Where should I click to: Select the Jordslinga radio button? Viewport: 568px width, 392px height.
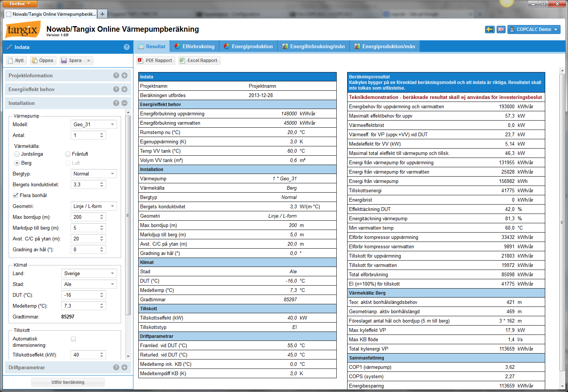(17, 154)
